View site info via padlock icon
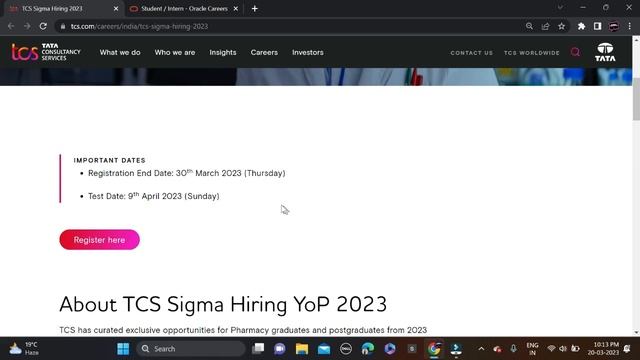The height and width of the screenshot is (360, 640). pyautogui.click(x=62, y=26)
